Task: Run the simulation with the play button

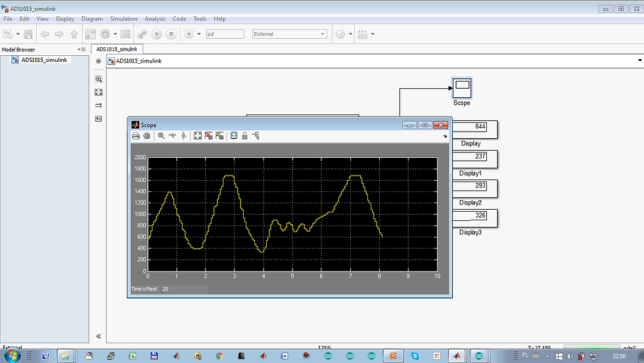Action: (156, 34)
